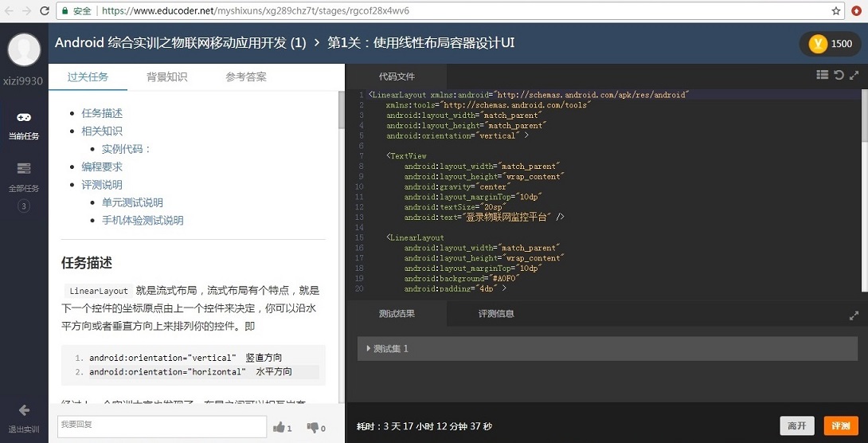The image size is (868, 443).
Task: Click the 退出实训 back arrow
Action: (x=24, y=410)
